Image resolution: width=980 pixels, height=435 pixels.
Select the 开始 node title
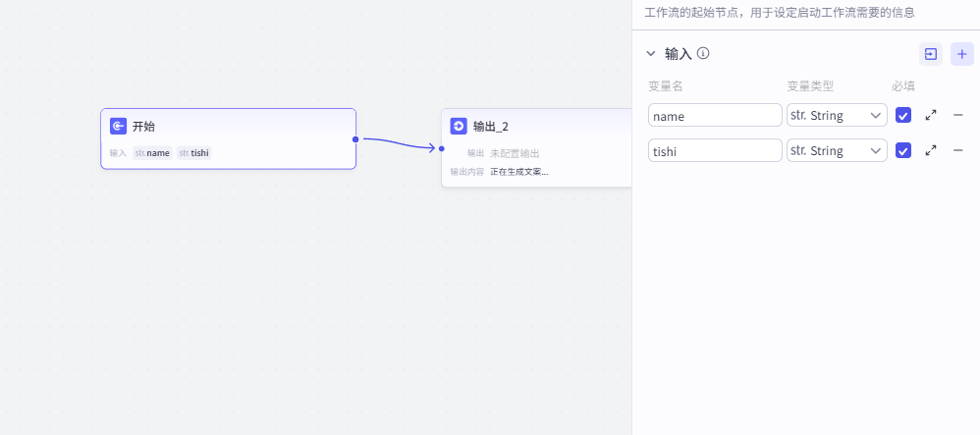pos(143,127)
